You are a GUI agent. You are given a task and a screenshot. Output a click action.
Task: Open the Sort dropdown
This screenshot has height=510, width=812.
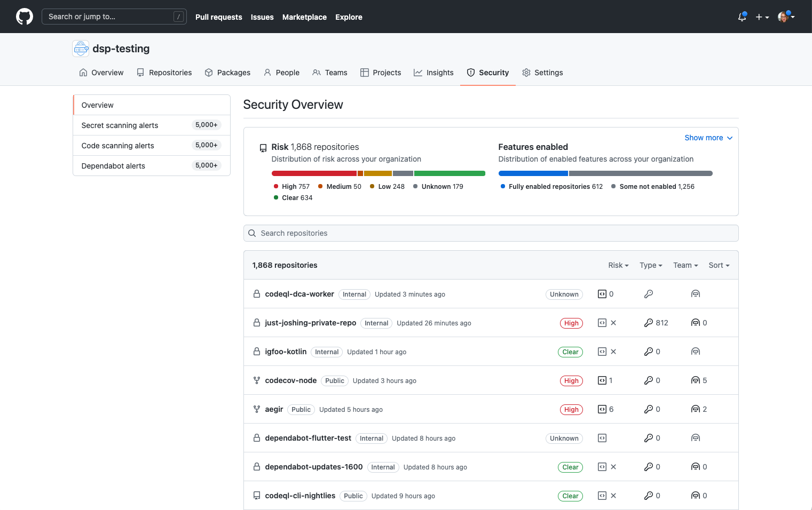tap(719, 265)
